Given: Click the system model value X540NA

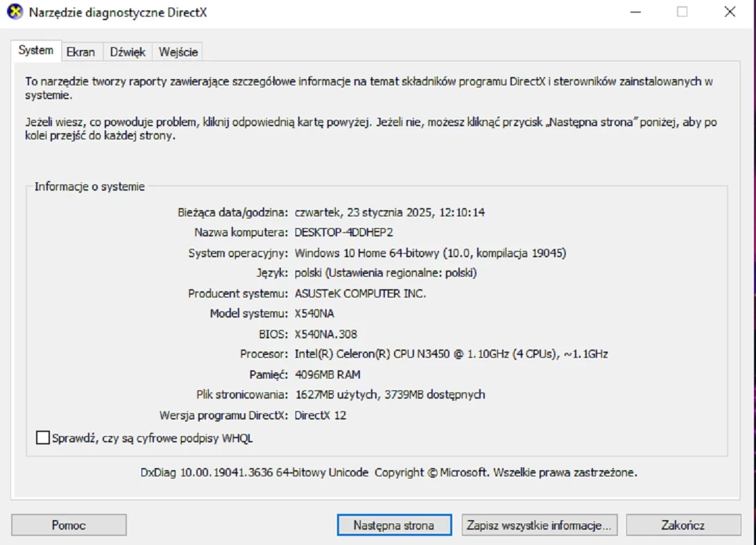Looking at the screenshot, I should (x=314, y=313).
